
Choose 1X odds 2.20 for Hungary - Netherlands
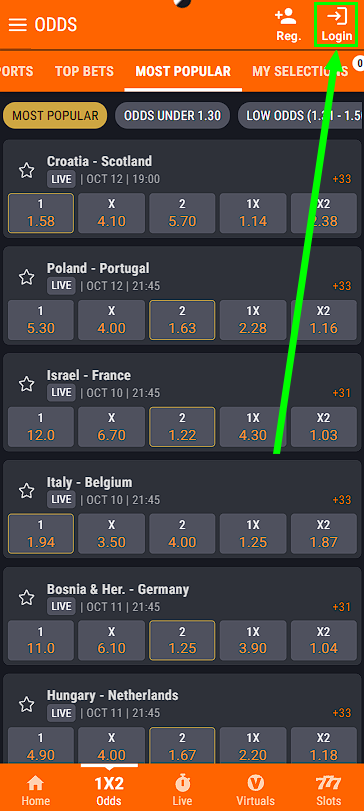pos(253,746)
